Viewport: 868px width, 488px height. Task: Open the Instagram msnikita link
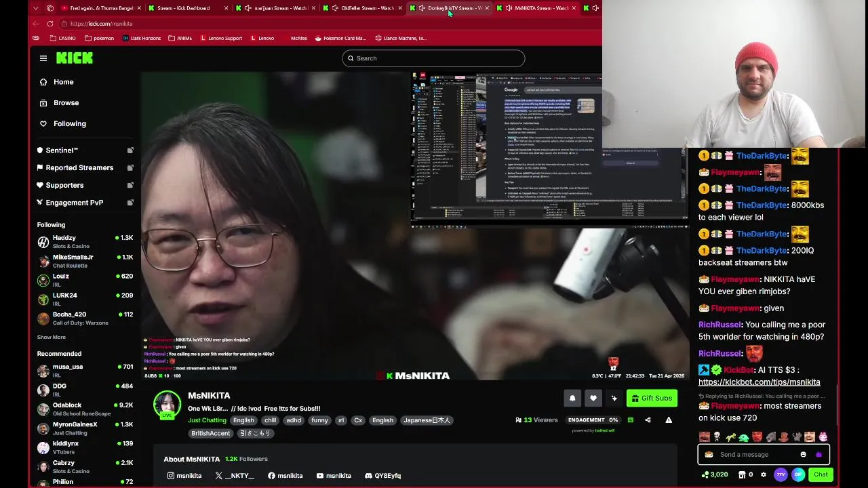click(184, 476)
